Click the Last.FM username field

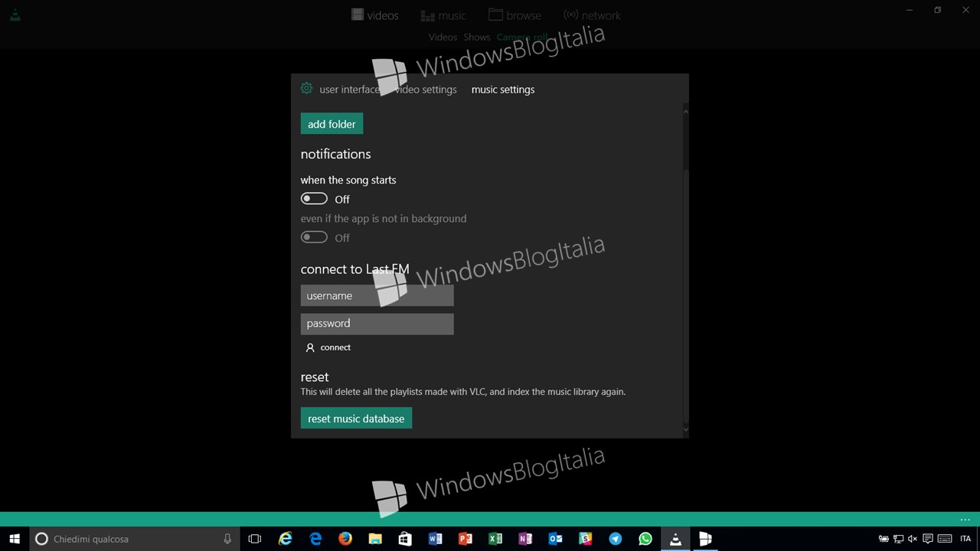[377, 295]
